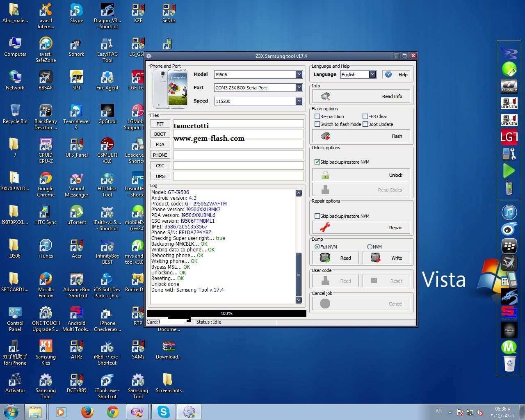The height and width of the screenshot is (420, 525).
Task: Click the CSC file path field
Action: [x=238, y=166]
